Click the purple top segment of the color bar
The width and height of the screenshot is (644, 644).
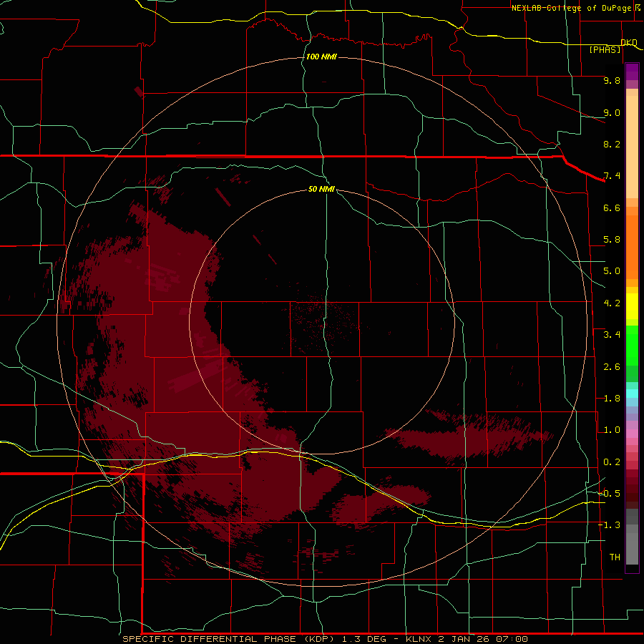(632, 72)
